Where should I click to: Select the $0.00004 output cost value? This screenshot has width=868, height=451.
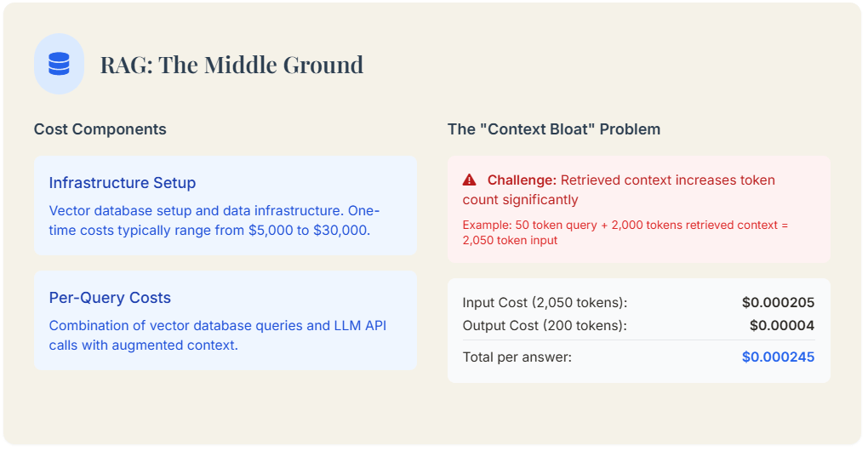point(781,325)
